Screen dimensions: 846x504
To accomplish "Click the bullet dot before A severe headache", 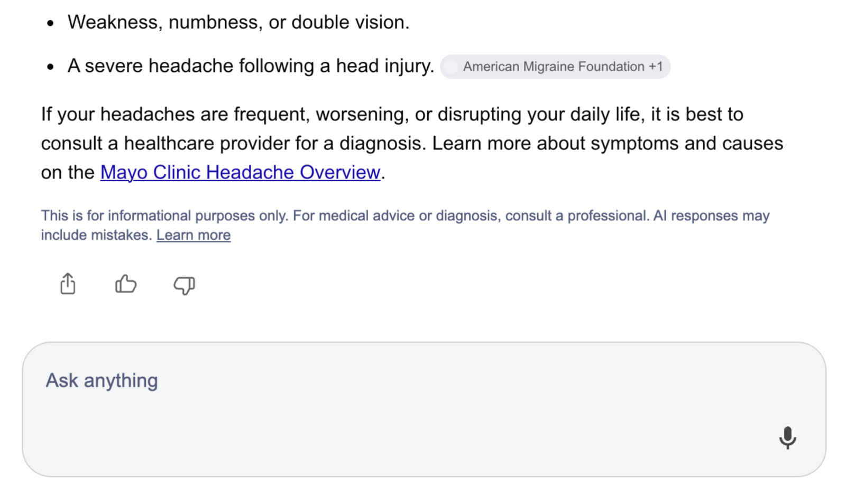I will tap(50, 67).
